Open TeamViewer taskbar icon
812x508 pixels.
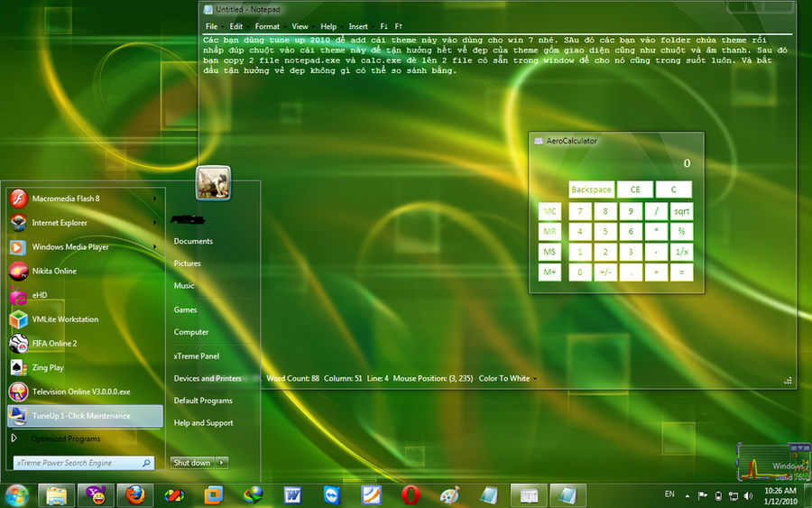coord(331,495)
